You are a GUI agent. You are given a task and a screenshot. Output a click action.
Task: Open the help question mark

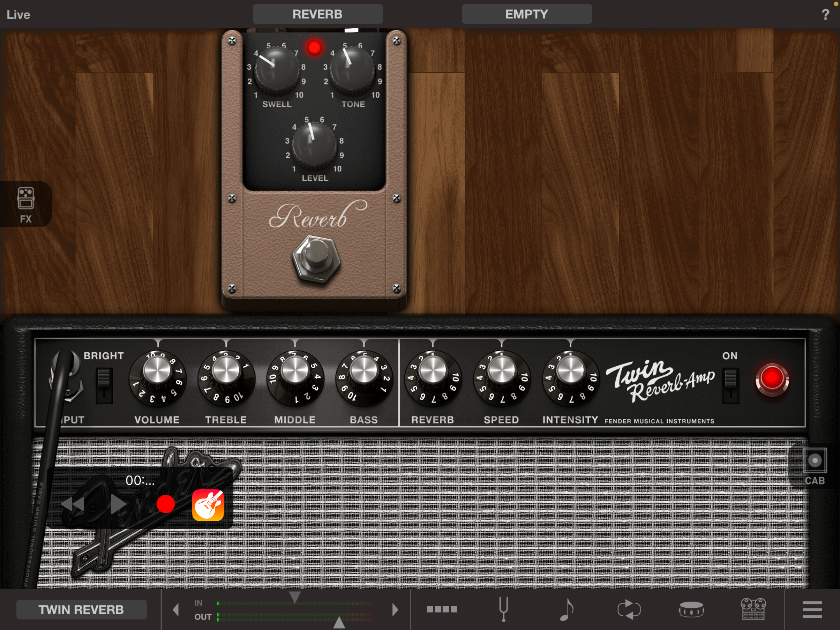pos(825,14)
